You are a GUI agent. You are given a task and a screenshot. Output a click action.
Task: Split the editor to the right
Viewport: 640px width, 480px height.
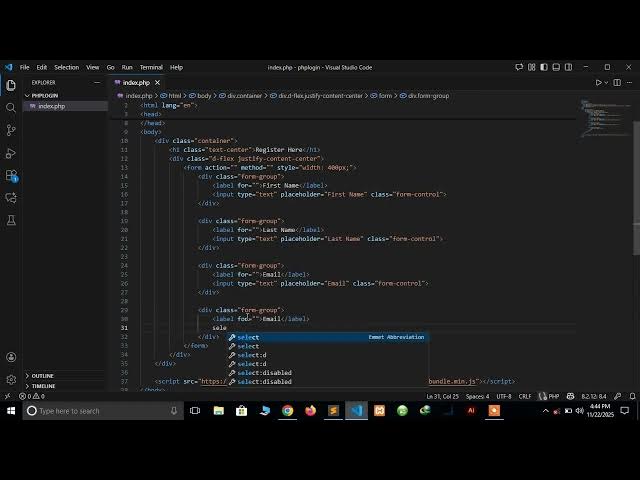617,82
